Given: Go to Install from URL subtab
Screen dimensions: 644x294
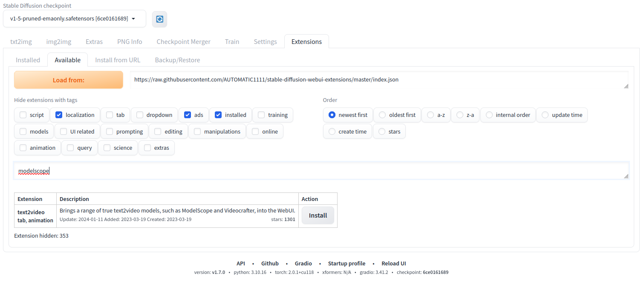Looking at the screenshot, I should pyautogui.click(x=118, y=60).
